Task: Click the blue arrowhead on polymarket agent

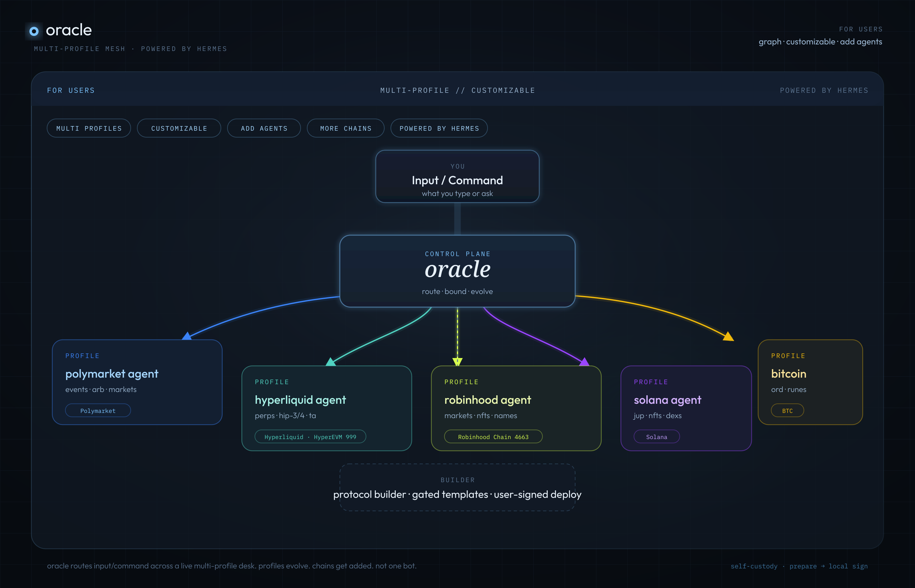Action: click(187, 336)
